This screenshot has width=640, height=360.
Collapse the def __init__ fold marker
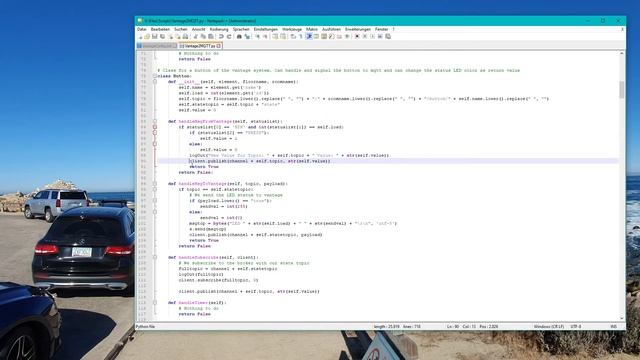pyautogui.click(x=155, y=82)
